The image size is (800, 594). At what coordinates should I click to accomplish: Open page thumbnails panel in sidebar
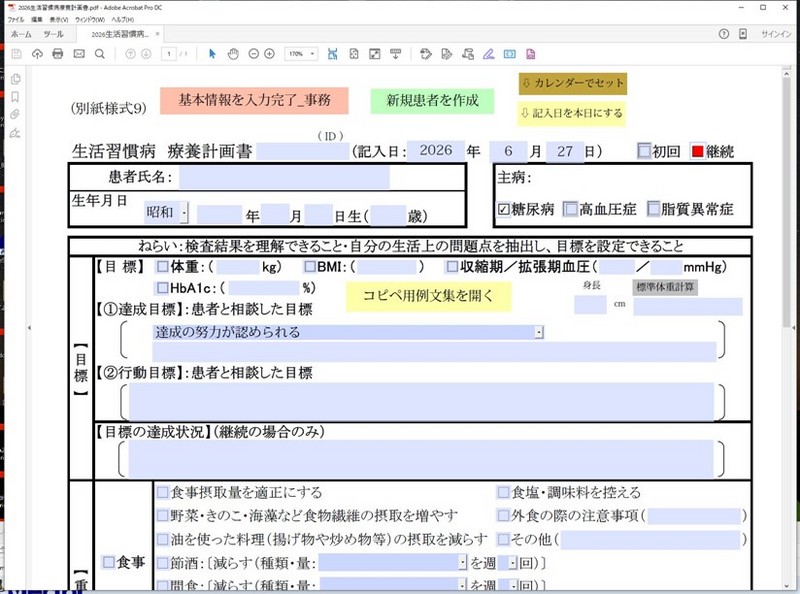coord(15,79)
